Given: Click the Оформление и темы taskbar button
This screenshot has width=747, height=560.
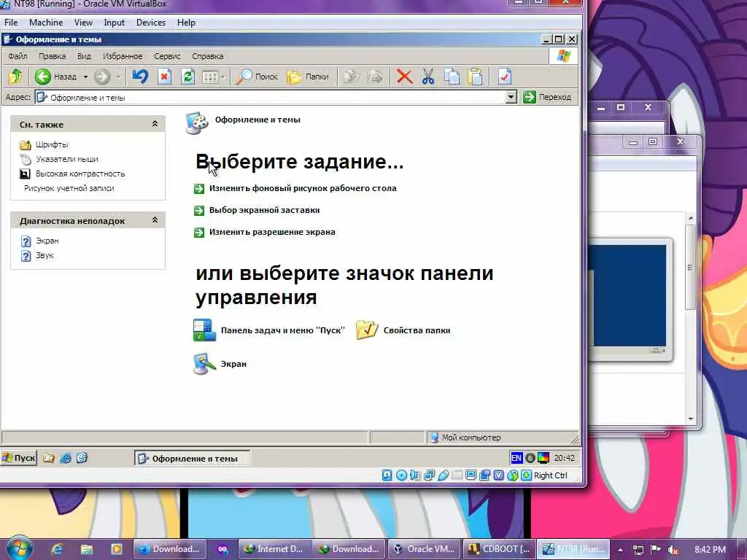Looking at the screenshot, I should tap(192, 459).
